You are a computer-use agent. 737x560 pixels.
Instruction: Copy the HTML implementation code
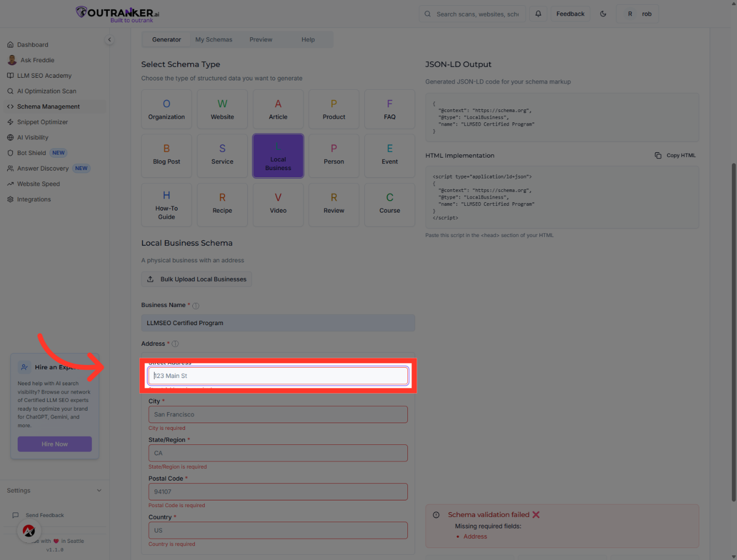675,155
